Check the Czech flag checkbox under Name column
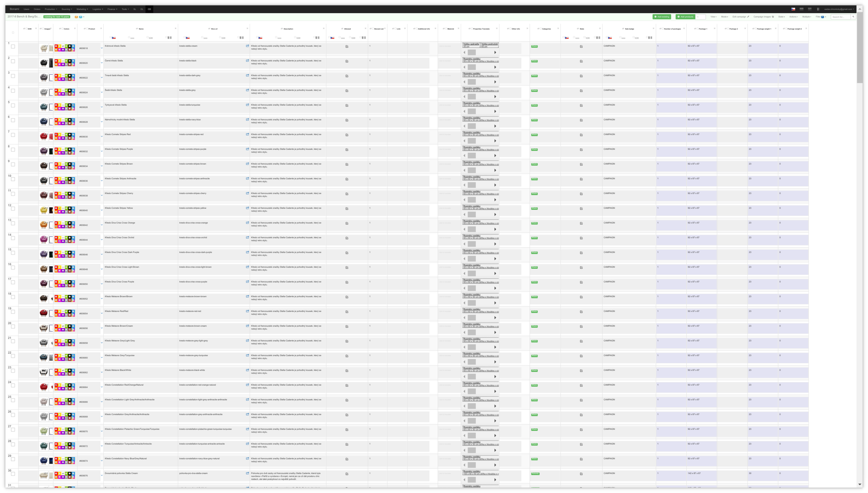The image size is (868, 493). point(111,37)
